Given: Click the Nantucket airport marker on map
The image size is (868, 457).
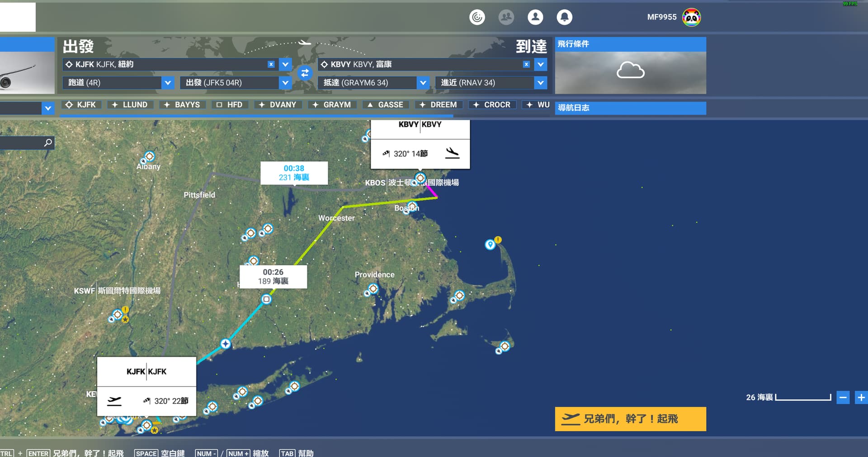Looking at the screenshot, I should [x=505, y=346].
